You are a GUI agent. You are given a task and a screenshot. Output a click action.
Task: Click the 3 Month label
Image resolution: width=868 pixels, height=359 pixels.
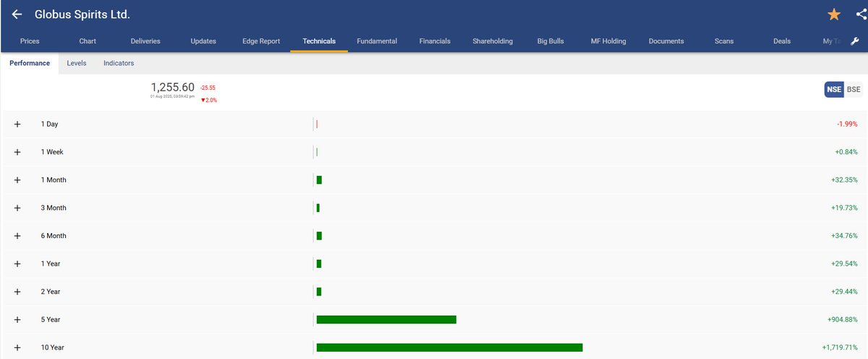tap(54, 208)
